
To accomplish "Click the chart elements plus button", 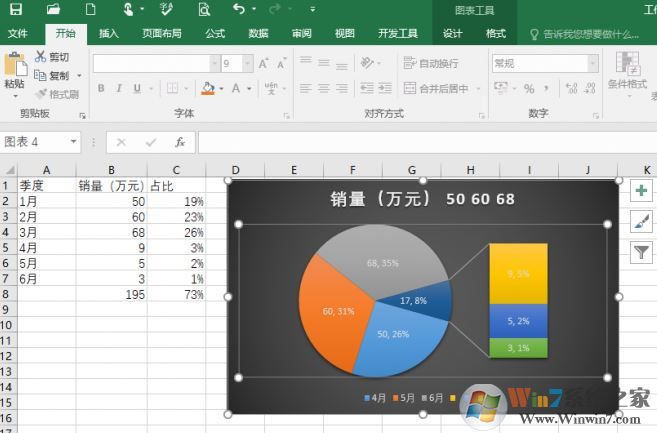I will [x=641, y=191].
